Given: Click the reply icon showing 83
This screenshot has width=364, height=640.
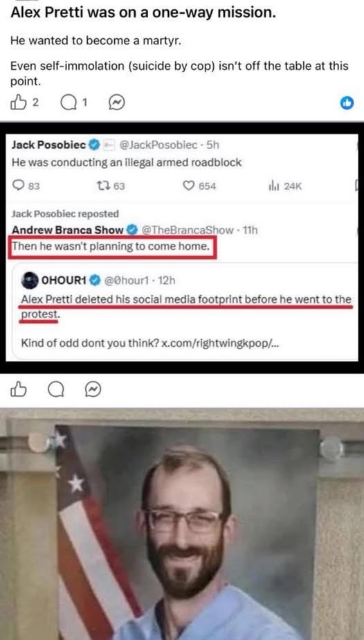Looking at the screenshot, I should pyautogui.click(x=19, y=186).
